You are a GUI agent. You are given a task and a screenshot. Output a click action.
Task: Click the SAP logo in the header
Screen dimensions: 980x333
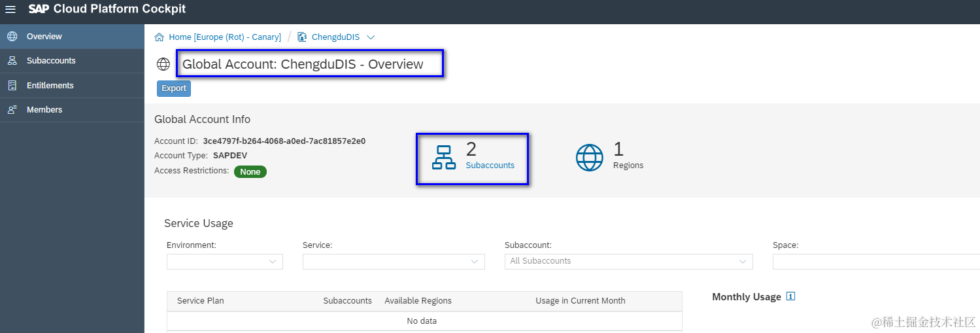pos(39,9)
